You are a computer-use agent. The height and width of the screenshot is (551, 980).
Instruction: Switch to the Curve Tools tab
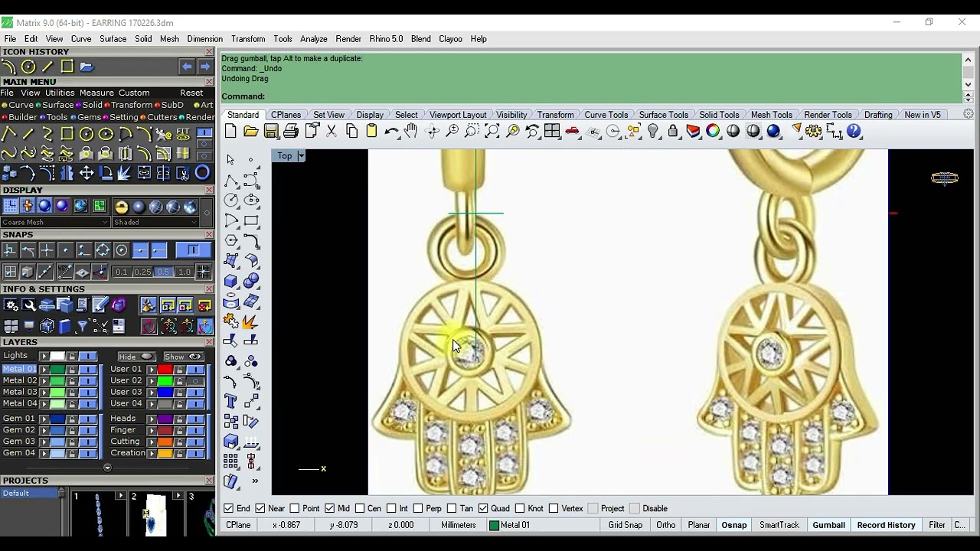pyautogui.click(x=606, y=115)
